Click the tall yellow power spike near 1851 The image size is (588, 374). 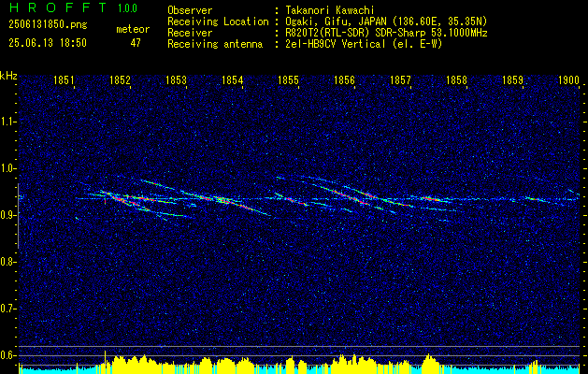click(x=105, y=361)
